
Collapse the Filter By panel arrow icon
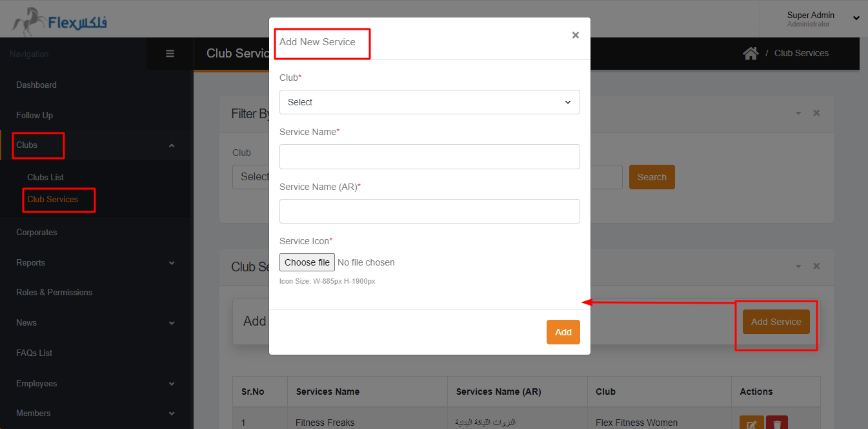pyautogui.click(x=798, y=113)
